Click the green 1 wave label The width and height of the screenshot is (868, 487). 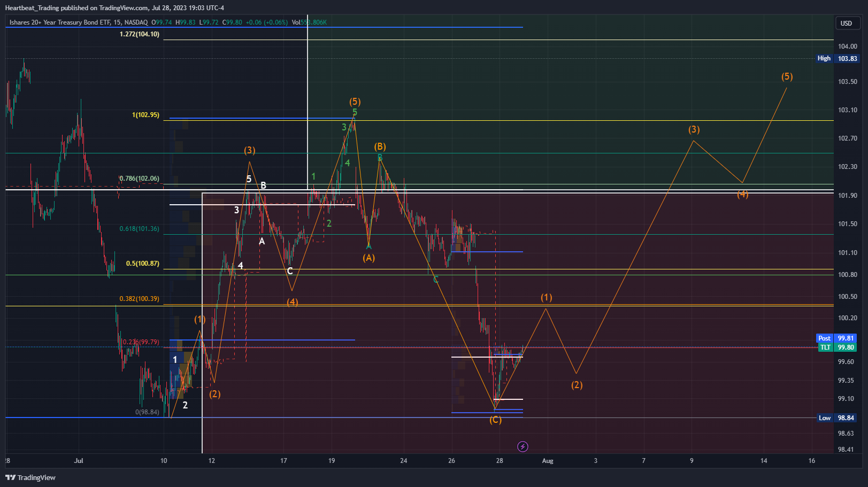pyautogui.click(x=313, y=176)
